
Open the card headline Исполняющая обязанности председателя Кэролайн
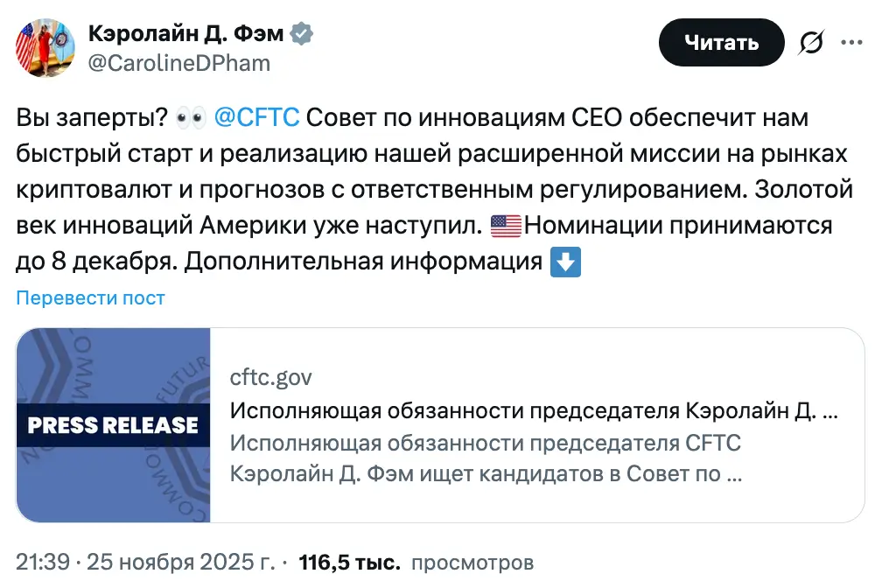[x=534, y=410]
